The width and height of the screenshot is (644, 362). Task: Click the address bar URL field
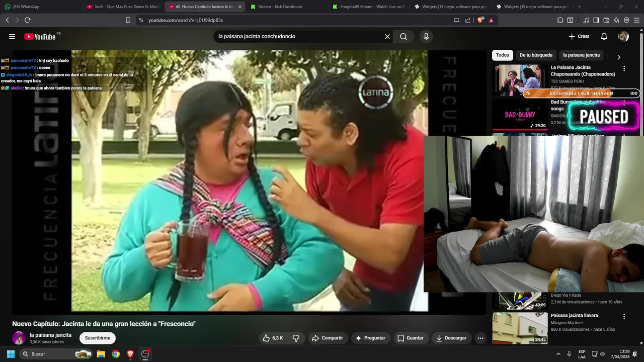coord(297,20)
